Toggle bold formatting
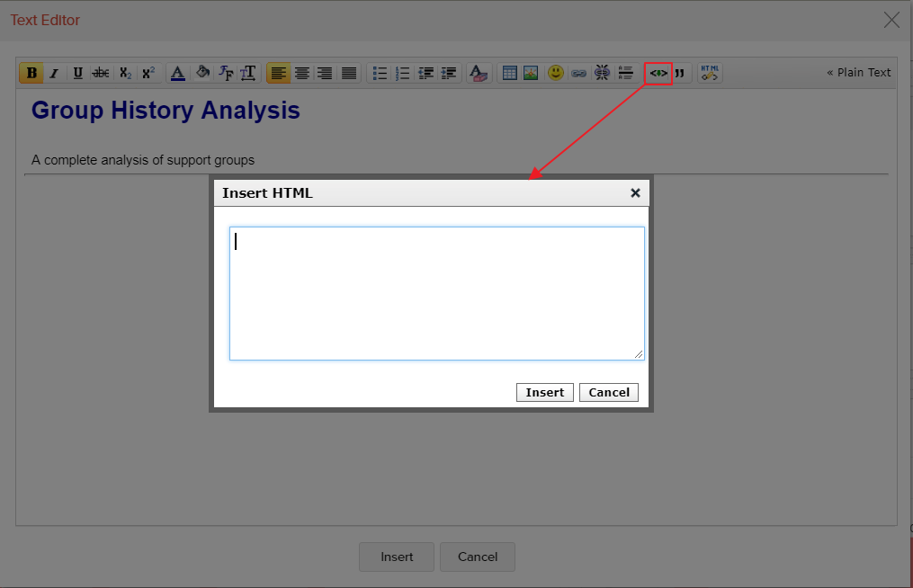Screen dimensions: 913x588 (x=31, y=73)
